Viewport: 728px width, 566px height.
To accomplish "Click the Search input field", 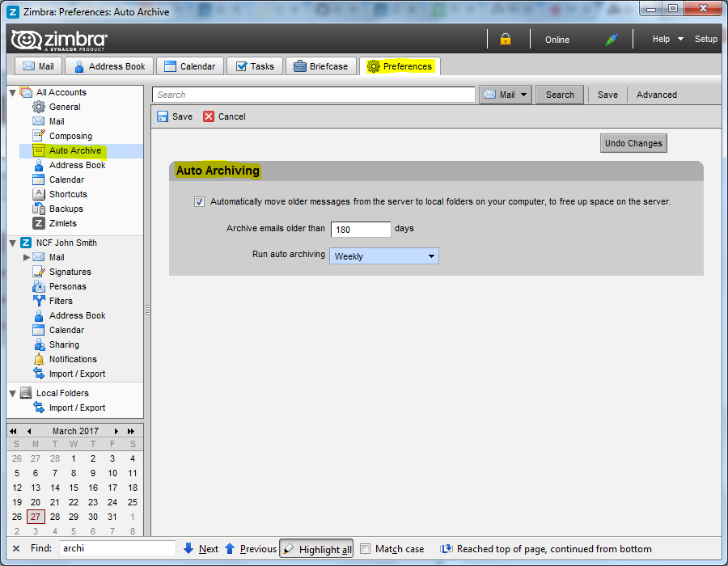I will point(313,95).
